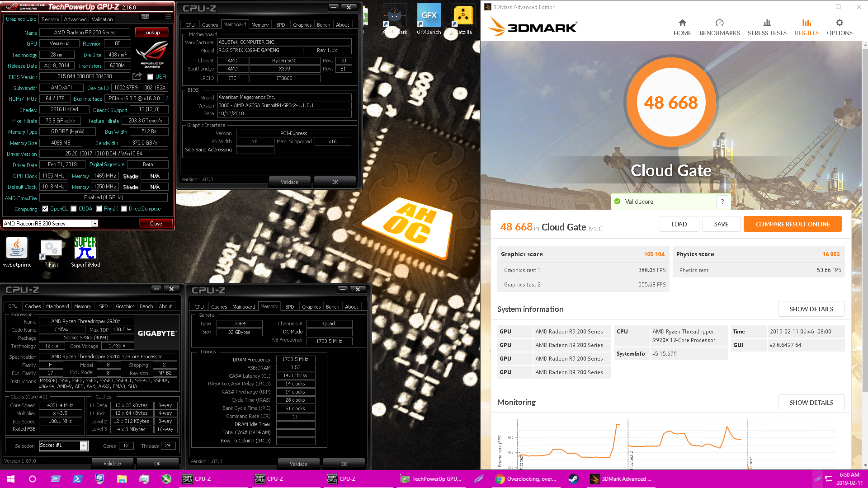Click the valid score help question mark
The width and height of the screenshot is (868, 488).
[722, 202]
